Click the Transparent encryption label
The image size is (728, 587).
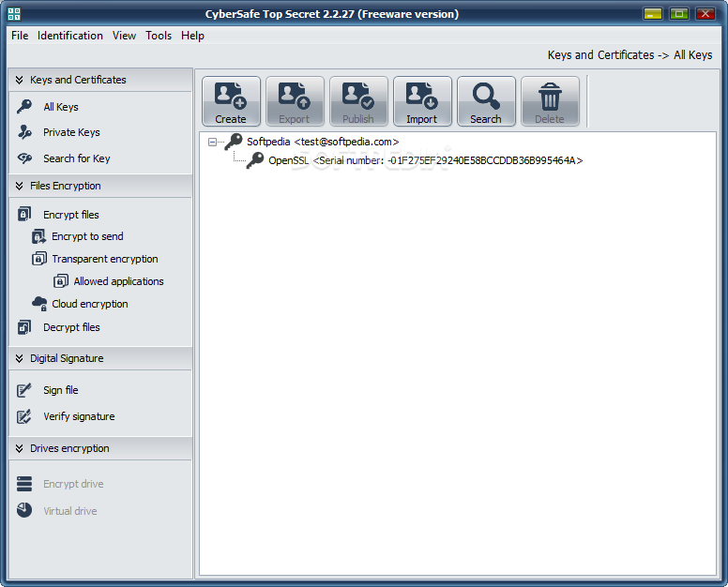[105, 259]
